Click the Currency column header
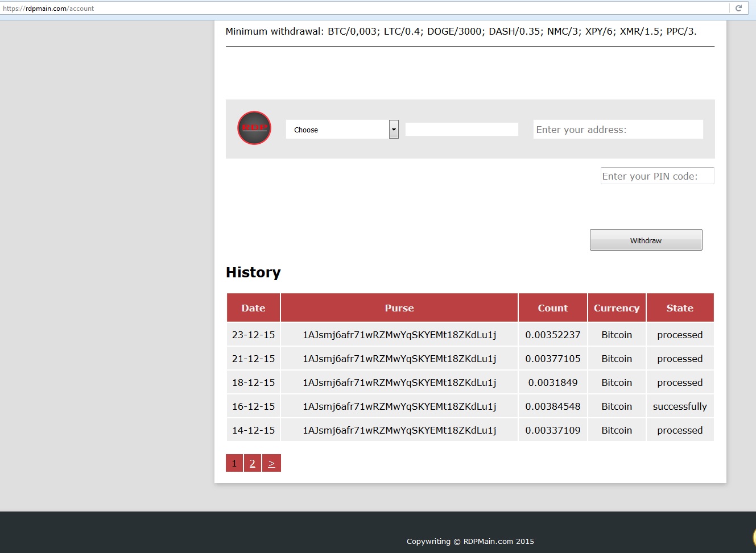This screenshot has width=756, height=553. (617, 308)
